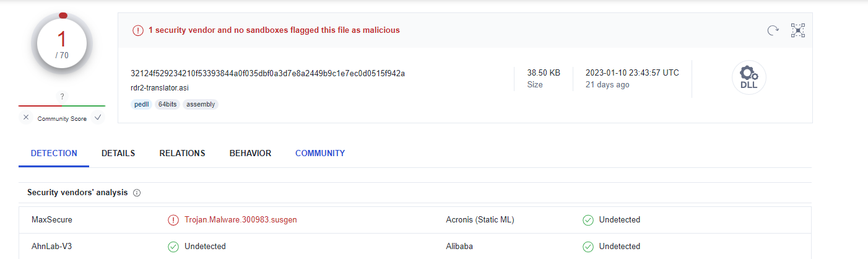This screenshot has width=868, height=259.
Task: Click the Acronis undetected checkmark icon
Action: coord(588,220)
